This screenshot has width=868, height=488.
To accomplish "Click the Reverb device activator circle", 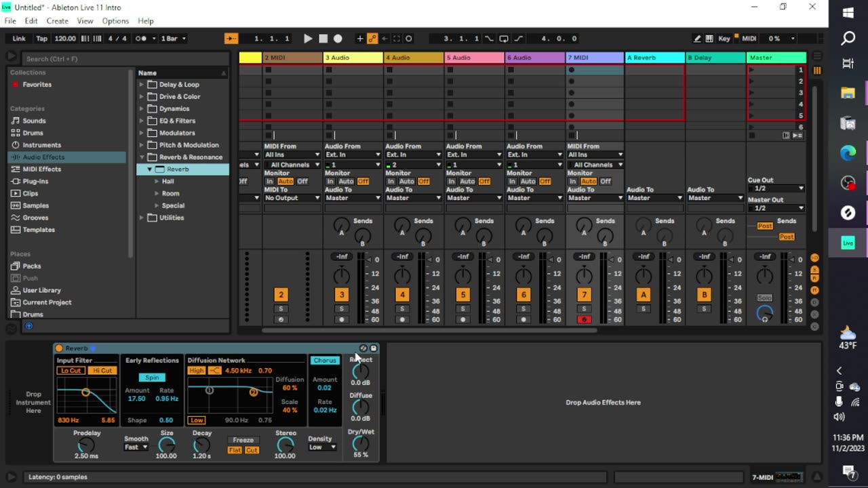I will click(x=59, y=348).
